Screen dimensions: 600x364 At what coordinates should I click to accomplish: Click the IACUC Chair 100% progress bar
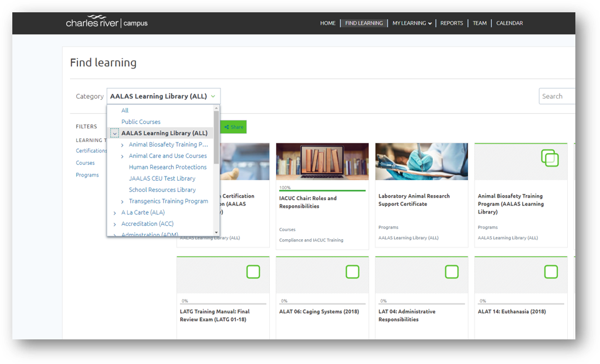322,190
